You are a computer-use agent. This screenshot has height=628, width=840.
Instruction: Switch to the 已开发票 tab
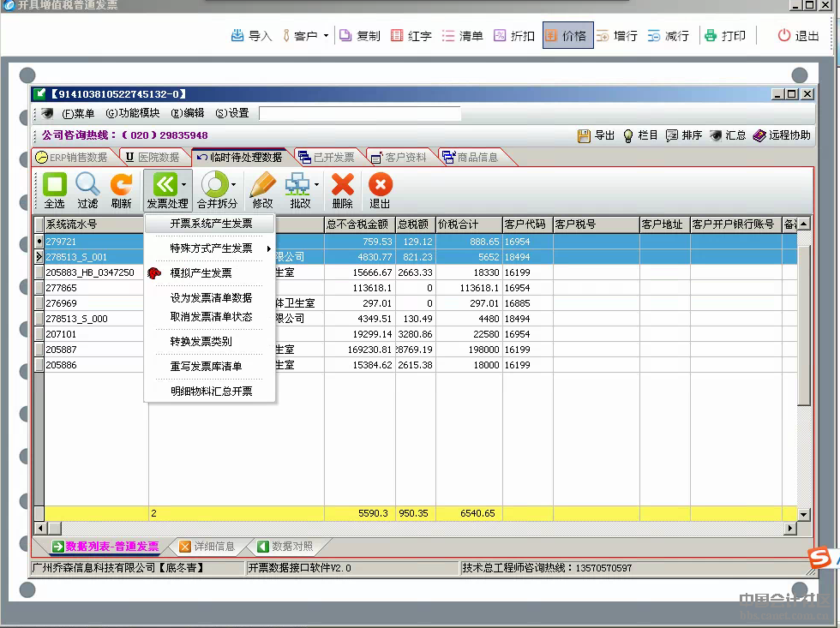[326, 158]
